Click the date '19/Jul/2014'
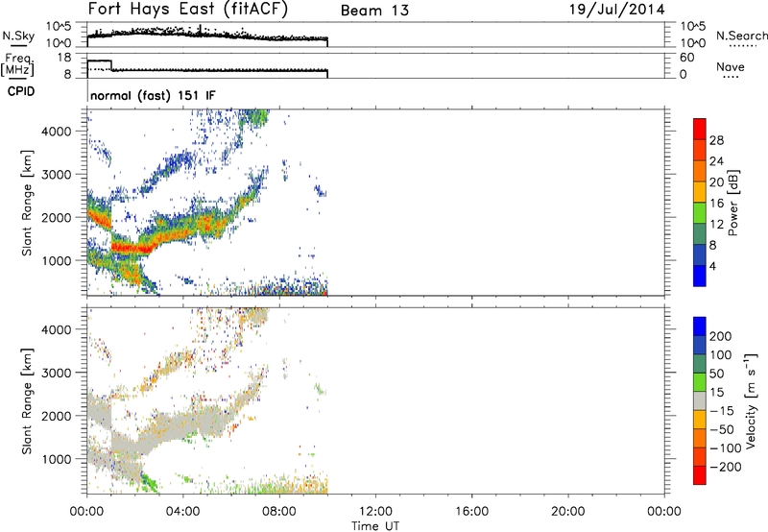The image size is (768, 532). pos(616,10)
